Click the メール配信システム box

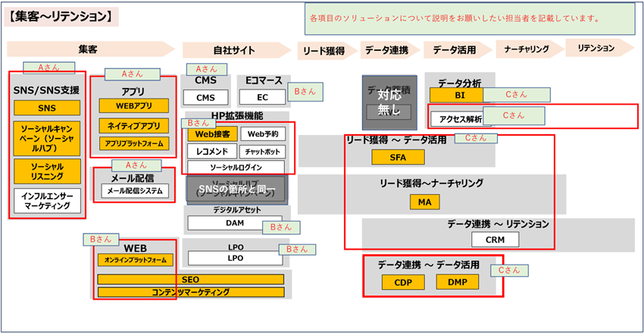click(133, 191)
